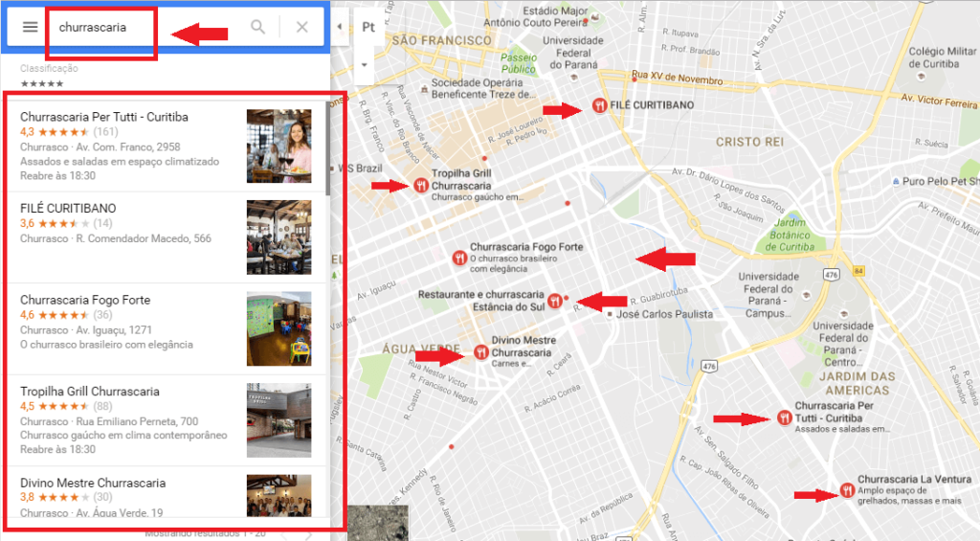Clear the search with the X icon
Image resolution: width=980 pixels, height=541 pixels.
[301, 27]
